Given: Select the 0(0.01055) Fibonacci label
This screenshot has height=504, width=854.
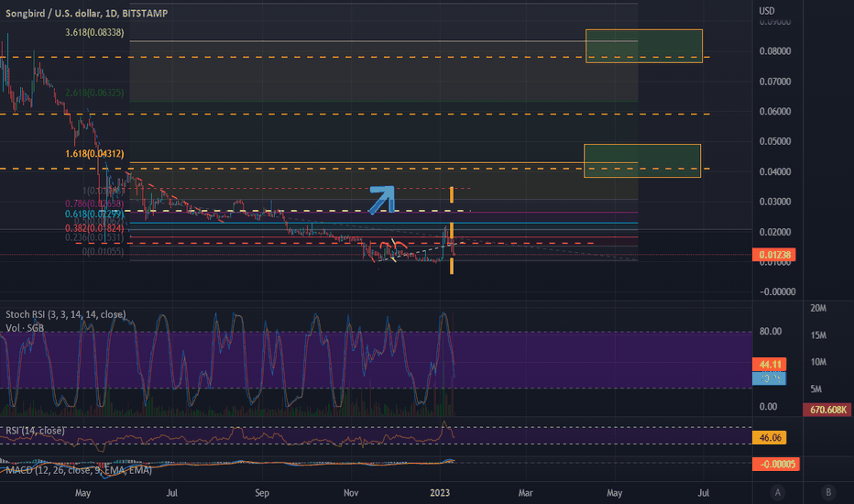Looking at the screenshot, I should pyautogui.click(x=103, y=252).
